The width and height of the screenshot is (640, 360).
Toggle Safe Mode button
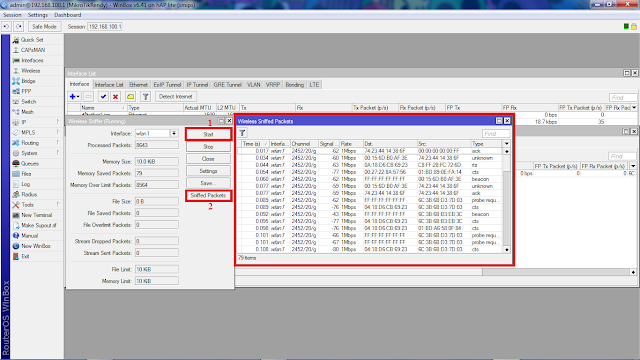pyautogui.click(x=44, y=27)
